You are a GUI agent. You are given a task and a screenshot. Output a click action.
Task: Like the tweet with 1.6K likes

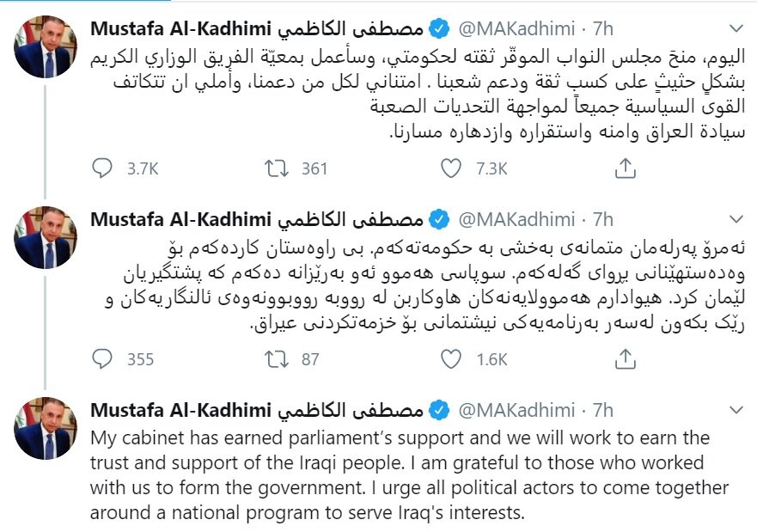click(x=452, y=358)
